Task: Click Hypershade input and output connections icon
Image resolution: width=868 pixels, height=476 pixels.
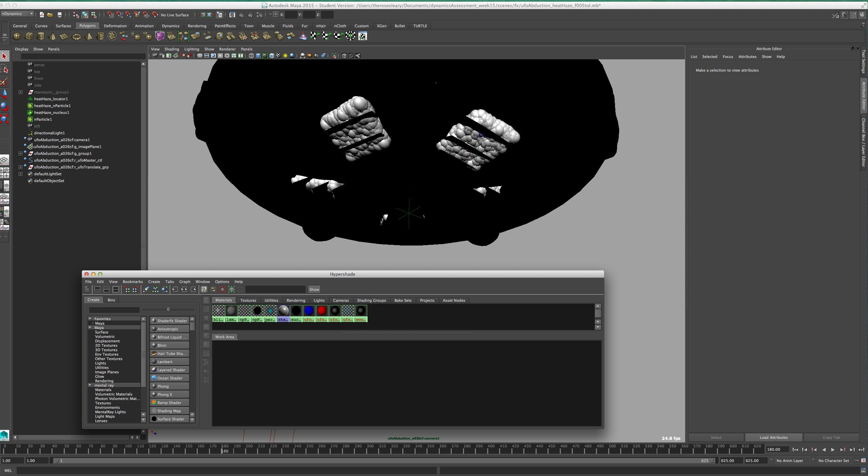Action: pyautogui.click(x=184, y=289)
